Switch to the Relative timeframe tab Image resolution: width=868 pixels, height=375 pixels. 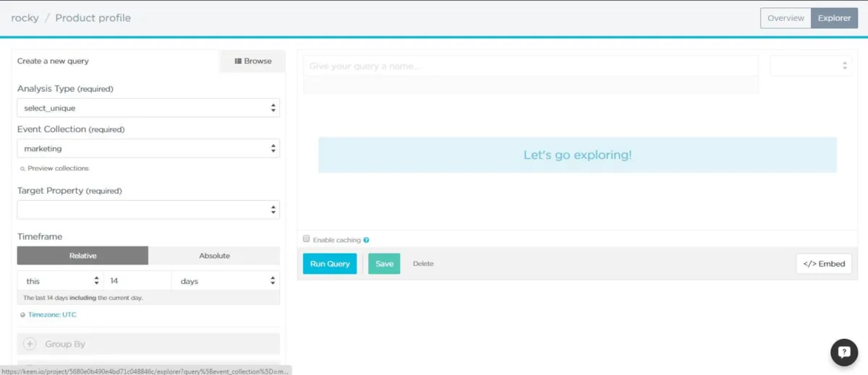point(82,256)
